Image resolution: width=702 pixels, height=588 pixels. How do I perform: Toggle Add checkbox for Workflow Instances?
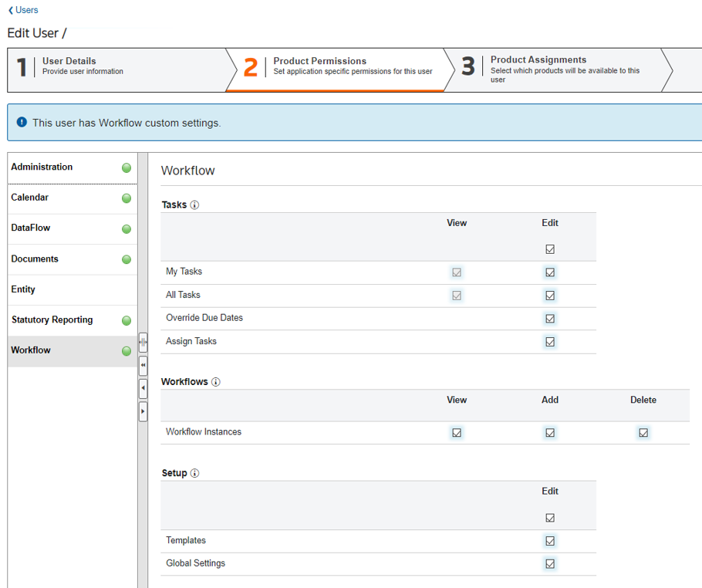point(550,433)
